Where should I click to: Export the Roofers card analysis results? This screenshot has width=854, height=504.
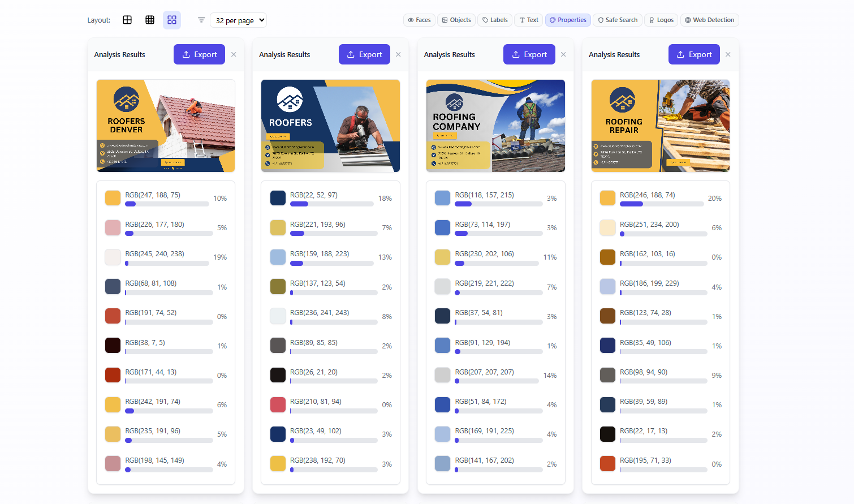(364, 54)
